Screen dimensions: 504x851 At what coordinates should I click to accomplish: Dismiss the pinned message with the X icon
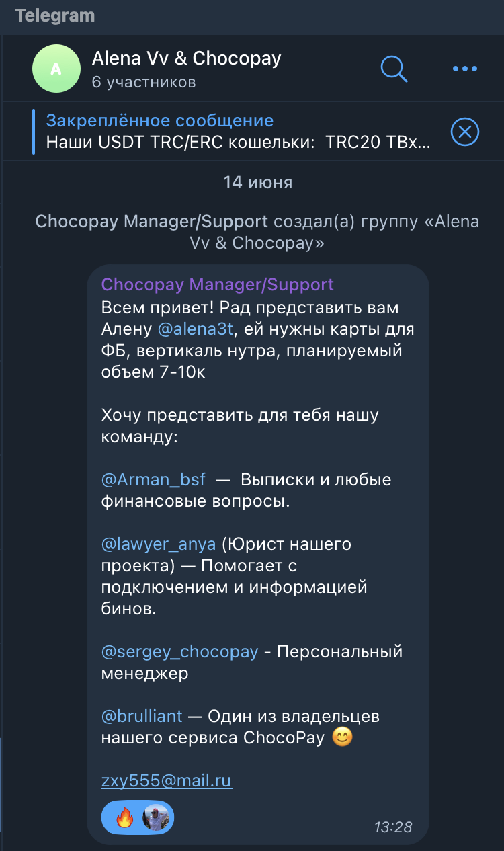pos(464,132)
